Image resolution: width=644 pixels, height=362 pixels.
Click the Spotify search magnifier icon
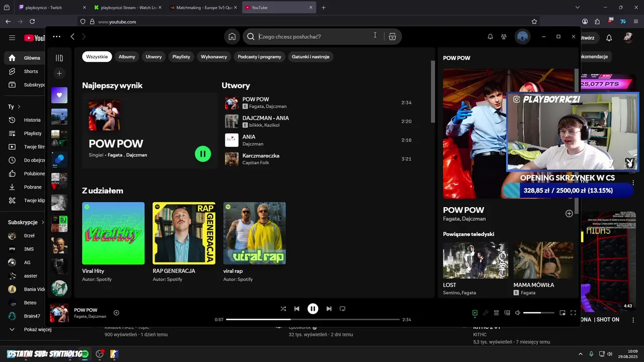[x=251, y=37]
